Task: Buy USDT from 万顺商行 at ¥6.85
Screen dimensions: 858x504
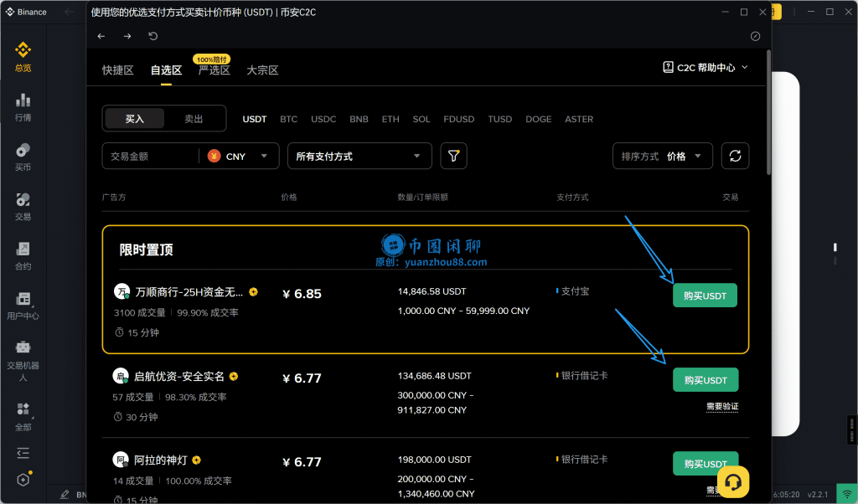Action: pyautogui.click(x=705, y=296)
